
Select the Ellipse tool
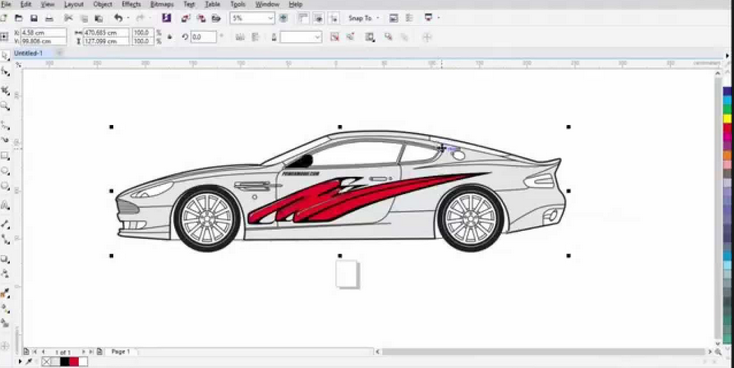pos(5,171)
